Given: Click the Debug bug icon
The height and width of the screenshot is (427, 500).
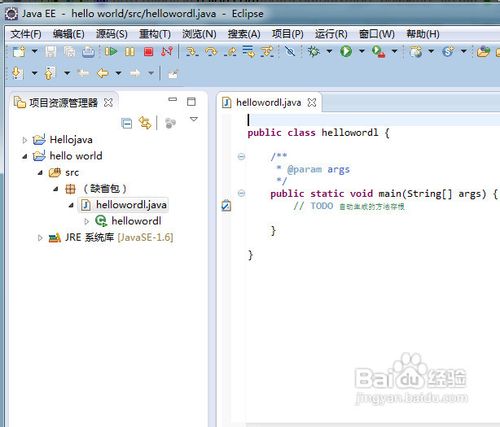Looking at the screenshot, I should pyautogui.click(x=313, y=52).
